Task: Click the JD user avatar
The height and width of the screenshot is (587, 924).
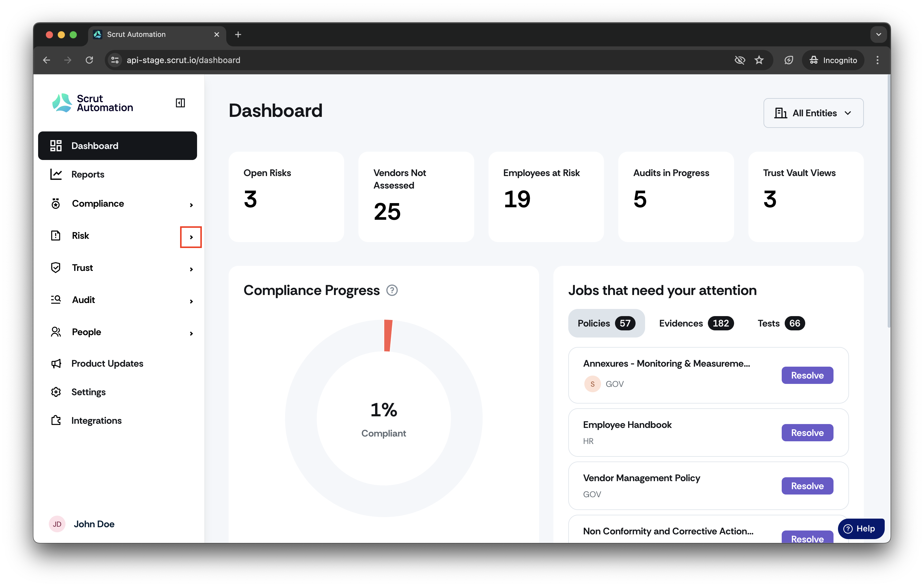Action: (x=57, y=524)
